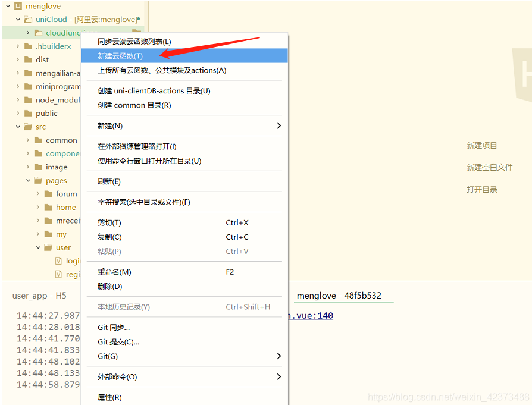The image size is (532, 405).
Task: Click the forum folder icon
Action: click(x=48, y=194)
